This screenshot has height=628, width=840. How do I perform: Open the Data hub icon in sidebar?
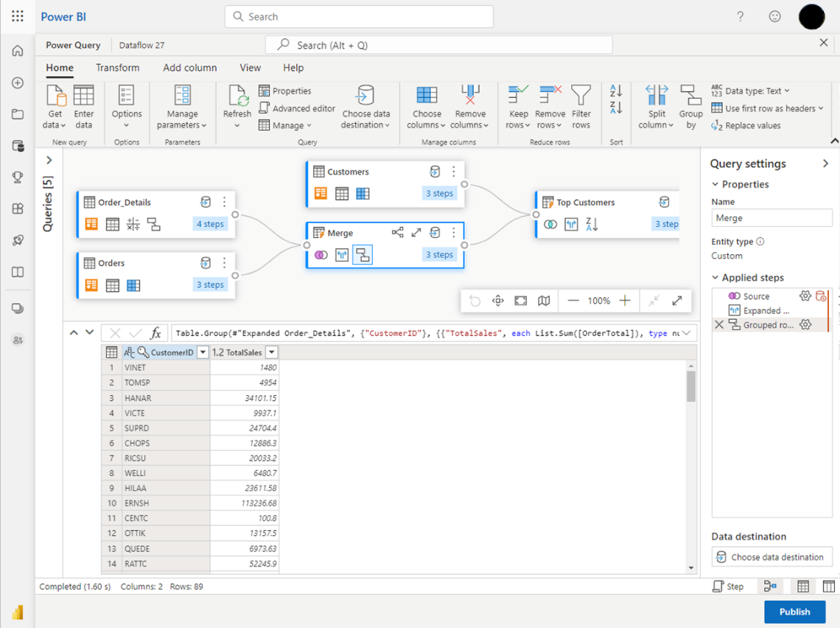18,146
